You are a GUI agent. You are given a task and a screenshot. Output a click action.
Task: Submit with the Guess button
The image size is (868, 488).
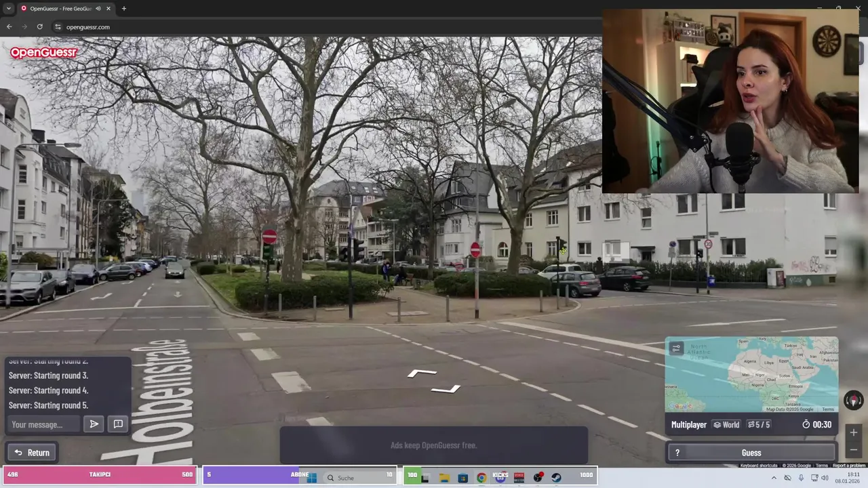click(x=751, y=453)
